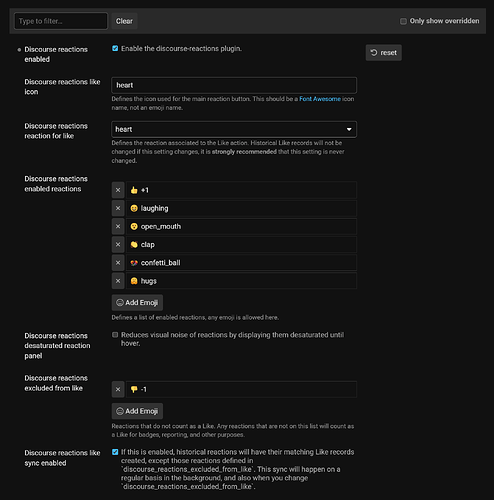
Task: Open the reaction for like dropdown
Action: [234, 129]
